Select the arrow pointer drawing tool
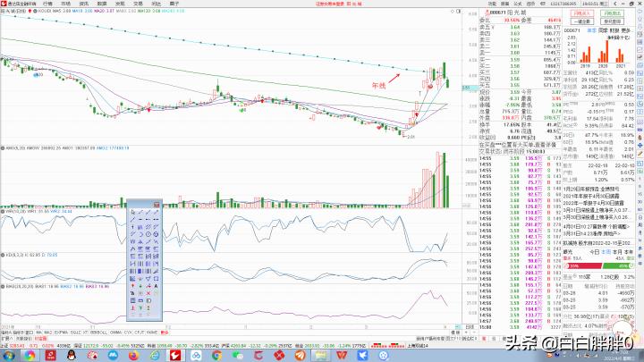The width and height of the screenshot is (644, 362). click(133, 212)
